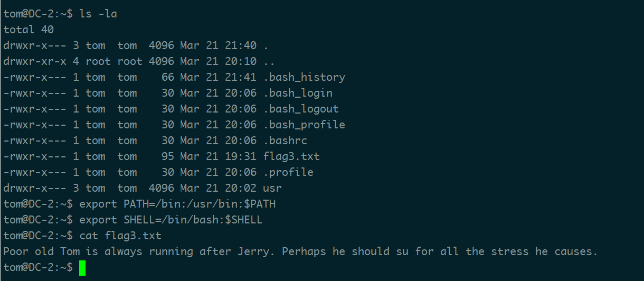The image size is (644, 281).
Task: Select the .bash_profile entry
Action: (x=304, y=125)
